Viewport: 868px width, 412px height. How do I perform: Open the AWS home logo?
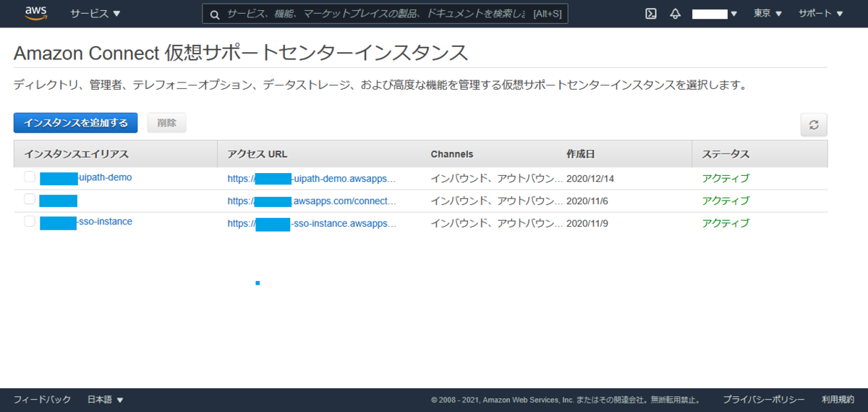36,13
